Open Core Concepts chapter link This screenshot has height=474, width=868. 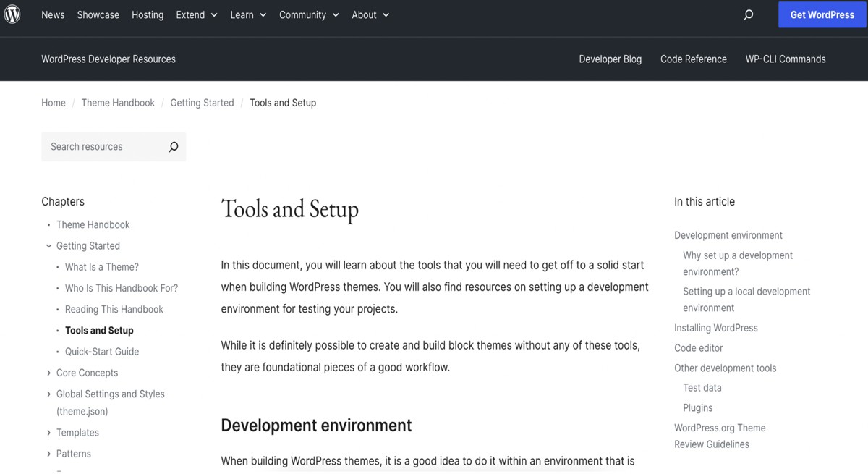click(x=87, y=373)
